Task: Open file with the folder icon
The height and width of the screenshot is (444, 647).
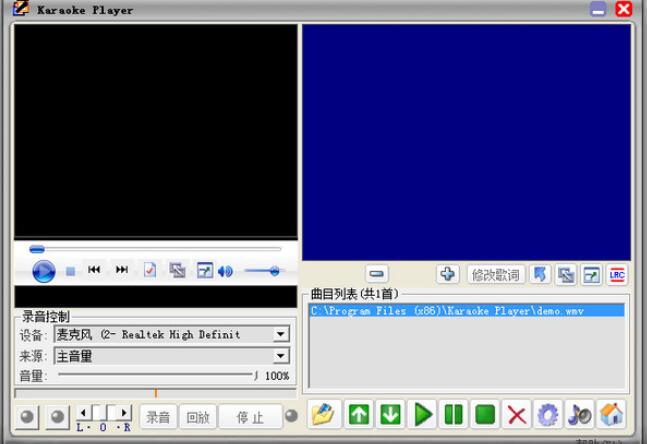Action: click(x=321, y=414)
